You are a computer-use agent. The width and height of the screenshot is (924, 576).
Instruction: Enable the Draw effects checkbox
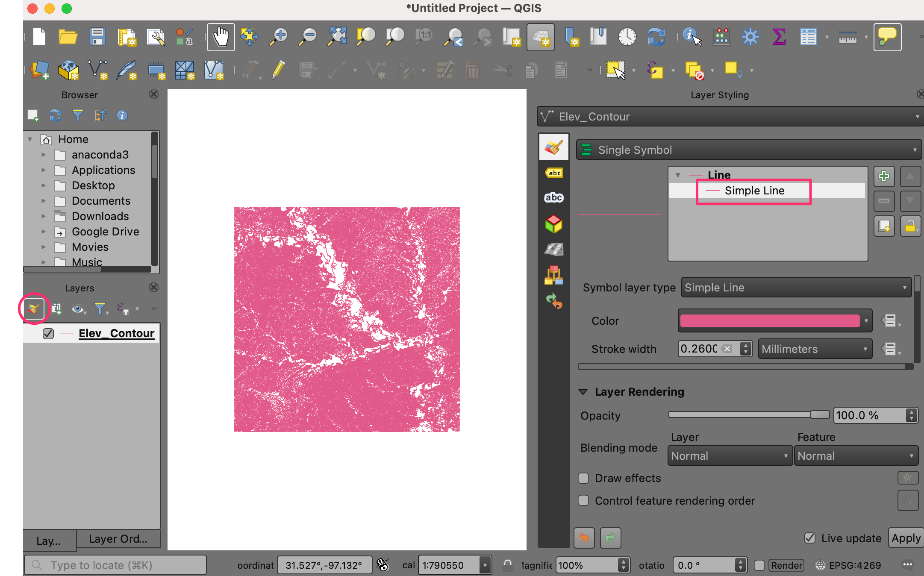click(x=583, y=478)
